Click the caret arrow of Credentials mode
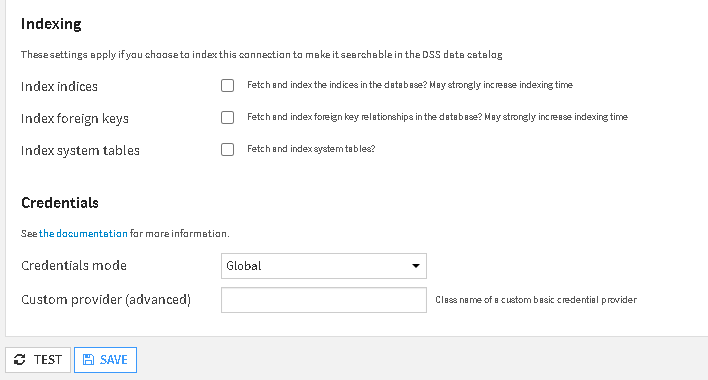The width and height of the screenshot is (708, 380). (416, 266)
